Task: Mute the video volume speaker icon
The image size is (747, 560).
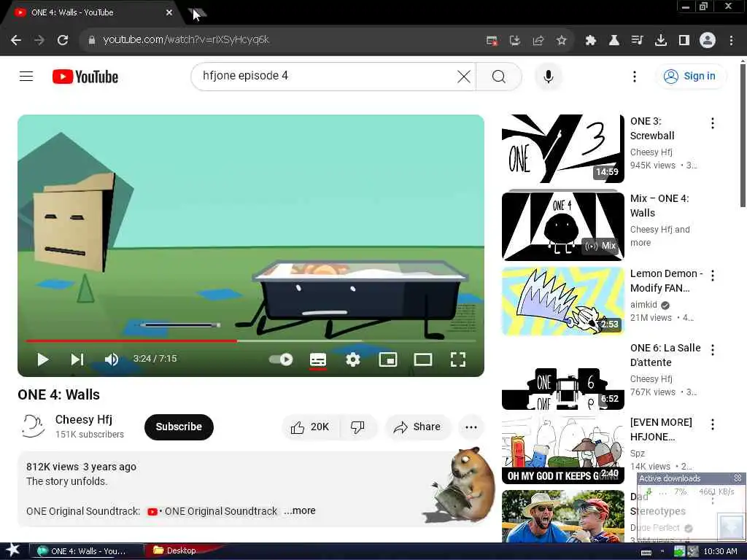Action: coord(111,359)
